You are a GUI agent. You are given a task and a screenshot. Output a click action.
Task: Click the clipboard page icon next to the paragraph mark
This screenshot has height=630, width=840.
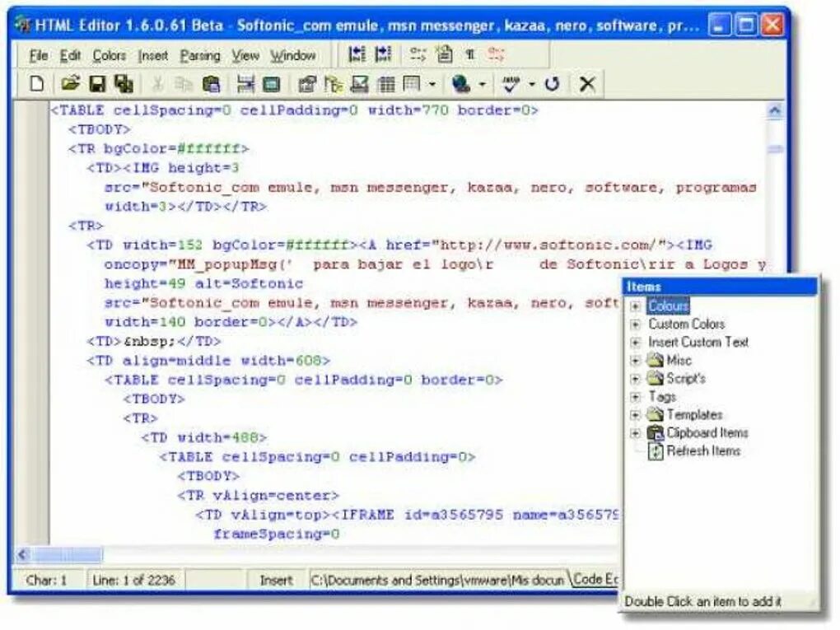444,54
